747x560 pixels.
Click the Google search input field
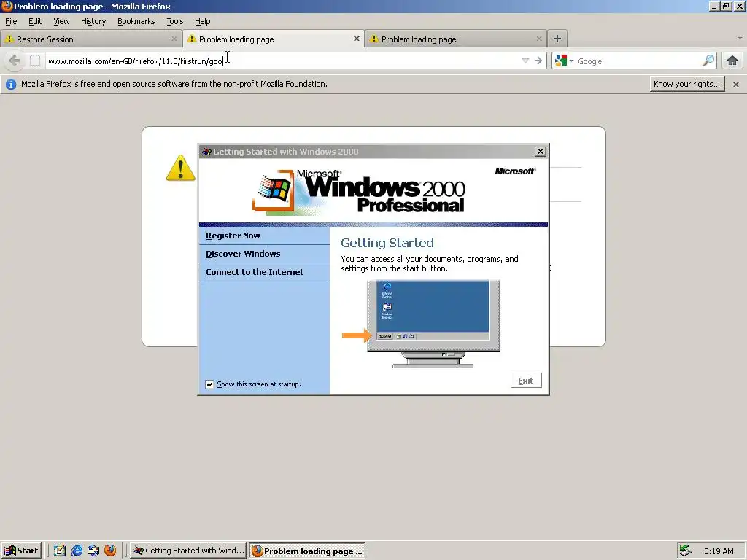coord(638,61)
